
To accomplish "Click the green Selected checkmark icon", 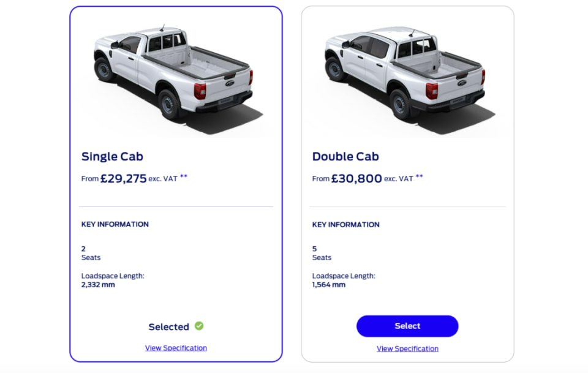I will coord(199,326).
